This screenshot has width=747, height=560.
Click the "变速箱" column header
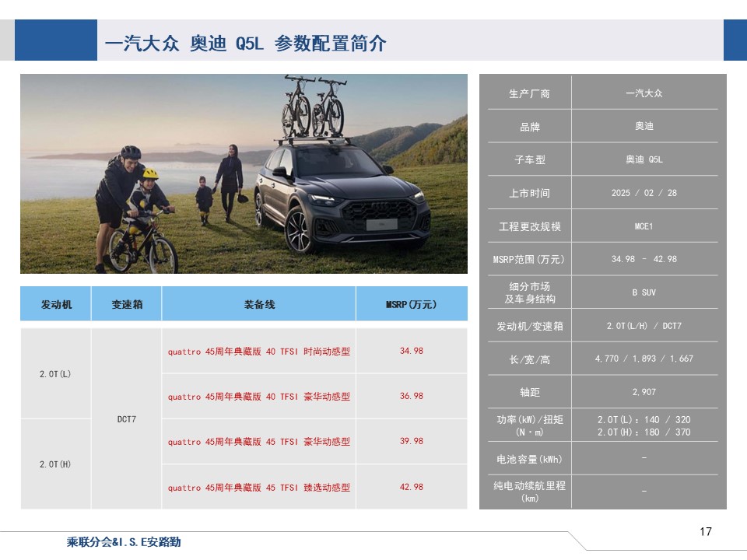pos(127,304)
